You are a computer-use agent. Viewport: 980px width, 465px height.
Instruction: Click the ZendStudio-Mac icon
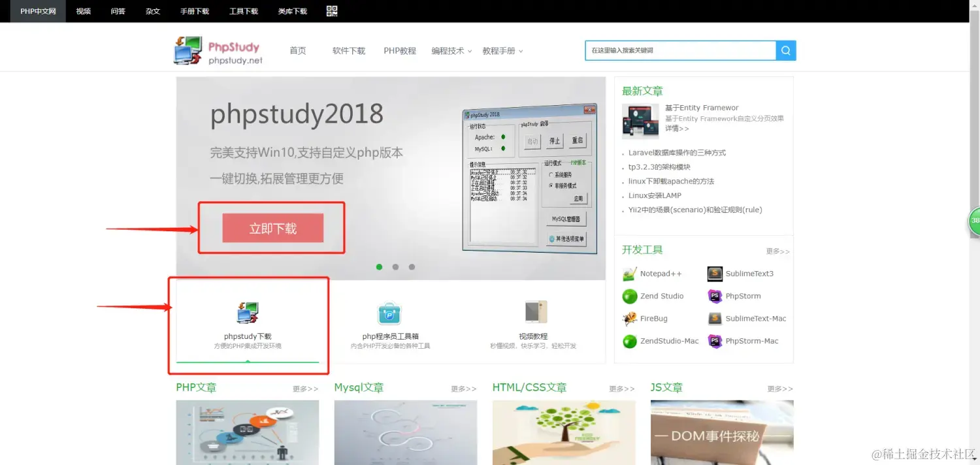coord(630,341)
